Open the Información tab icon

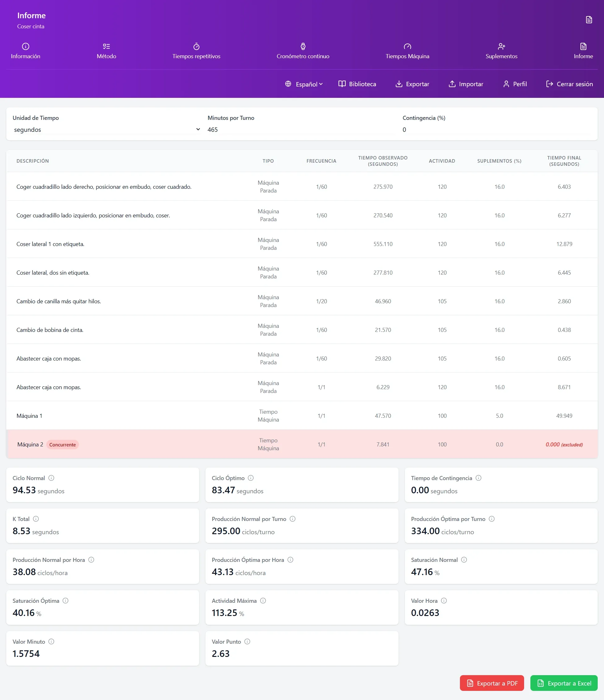(26, 46)
